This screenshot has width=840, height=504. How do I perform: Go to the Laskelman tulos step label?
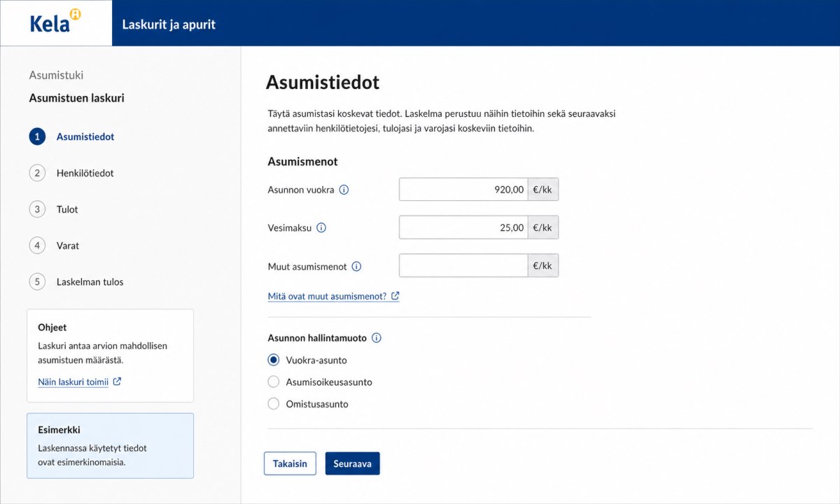[90, 282]
